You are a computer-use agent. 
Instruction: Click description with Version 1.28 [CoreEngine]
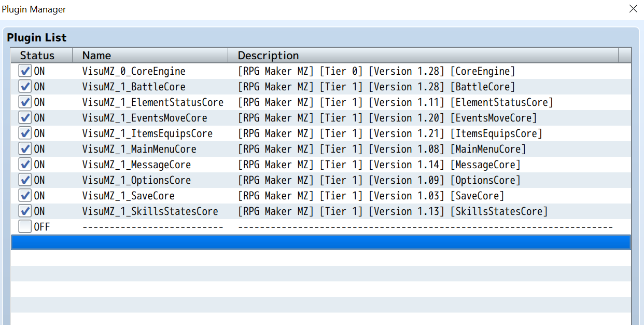tap(376, 71)
